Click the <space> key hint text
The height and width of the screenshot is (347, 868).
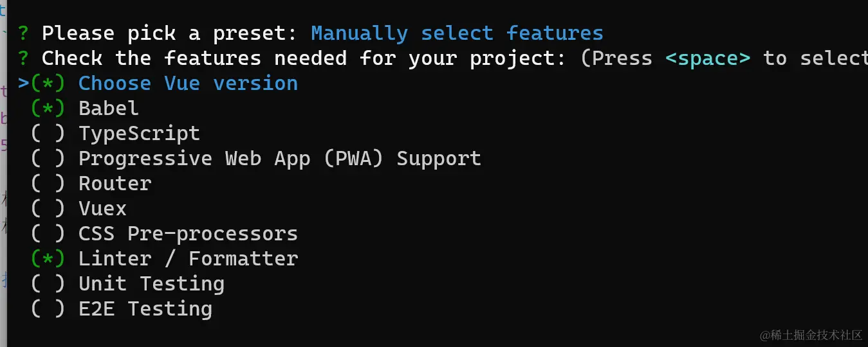click(708, 58)
